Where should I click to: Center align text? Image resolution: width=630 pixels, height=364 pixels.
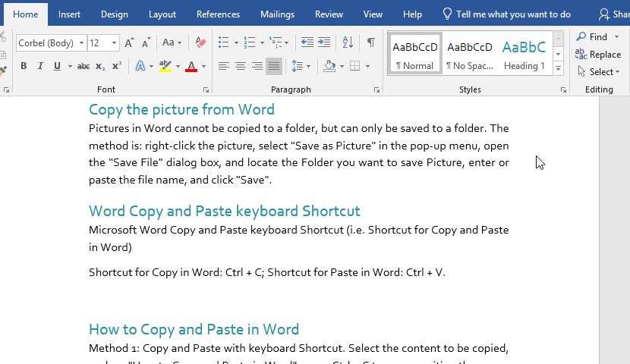point(241,66)
